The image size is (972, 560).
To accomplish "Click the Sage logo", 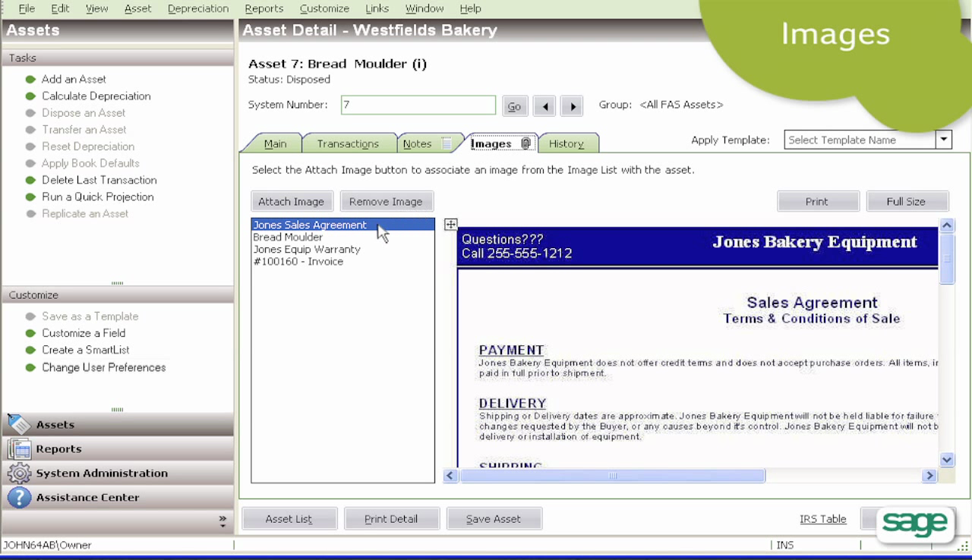I will coord(916,523).
